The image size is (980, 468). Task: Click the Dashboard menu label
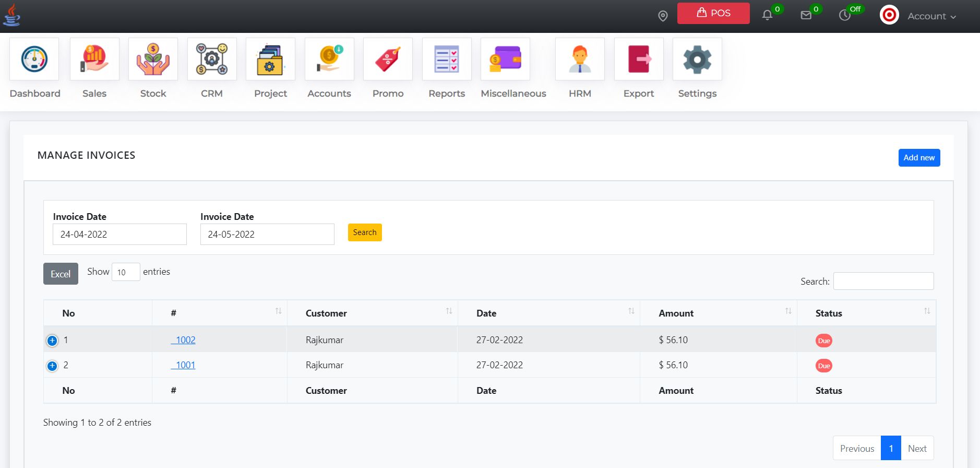[x=35, y=93]
